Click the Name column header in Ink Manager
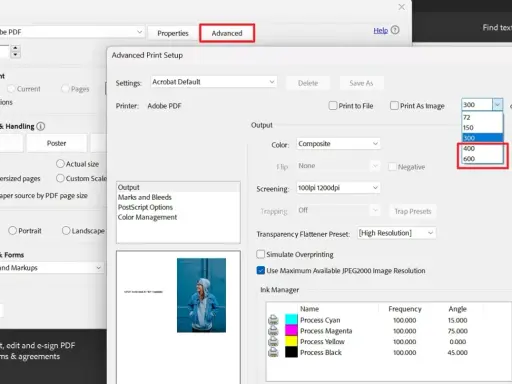Screen dimensions: 512x384 [x=309, y=309]
